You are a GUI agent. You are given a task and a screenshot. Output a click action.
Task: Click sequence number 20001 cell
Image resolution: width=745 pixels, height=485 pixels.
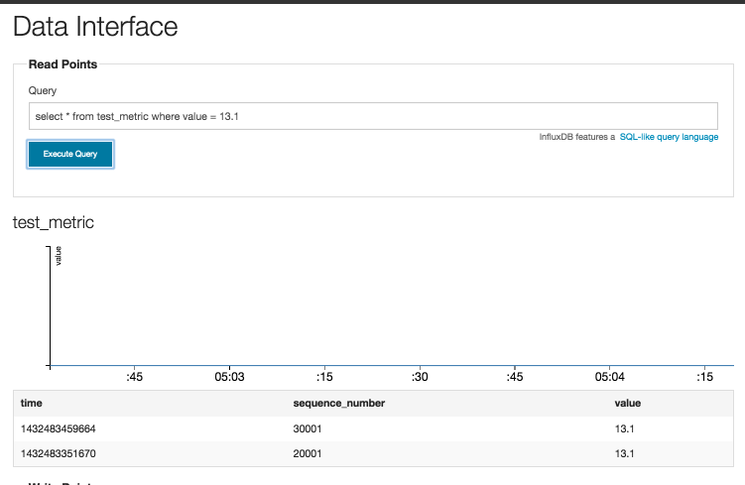pos(307,454)
